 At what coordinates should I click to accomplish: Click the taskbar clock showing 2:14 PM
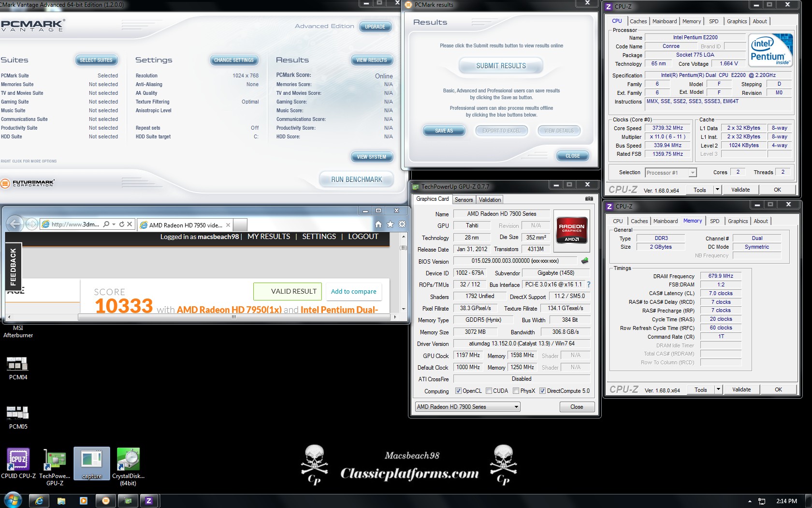[x=786, y=501]
